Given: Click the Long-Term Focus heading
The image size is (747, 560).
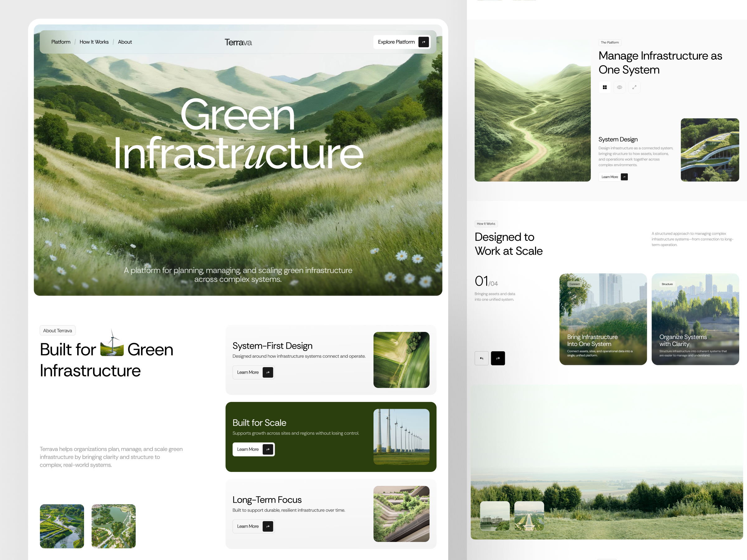Looking at the screenshot, I should coord(267,500).
